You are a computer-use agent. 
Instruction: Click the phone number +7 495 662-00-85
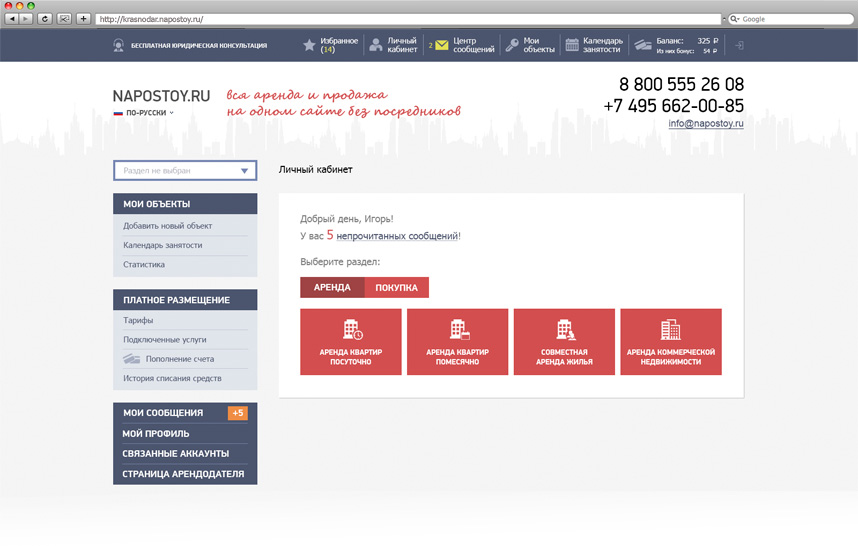(674, 106)
